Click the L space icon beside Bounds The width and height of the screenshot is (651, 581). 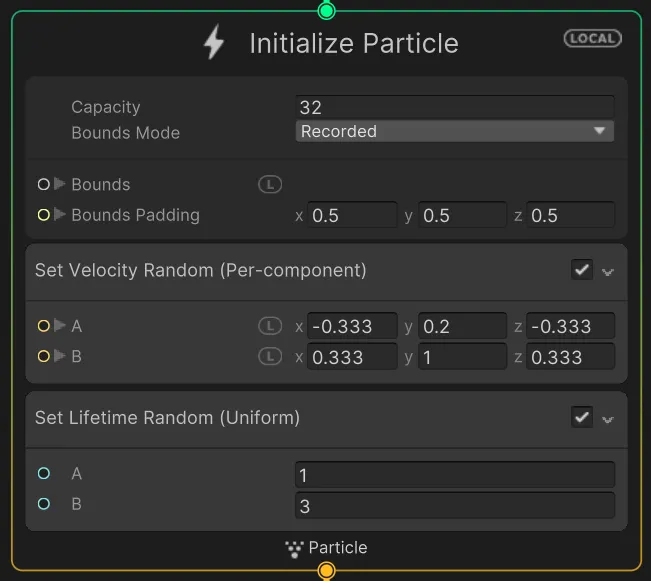pos(270,184)
